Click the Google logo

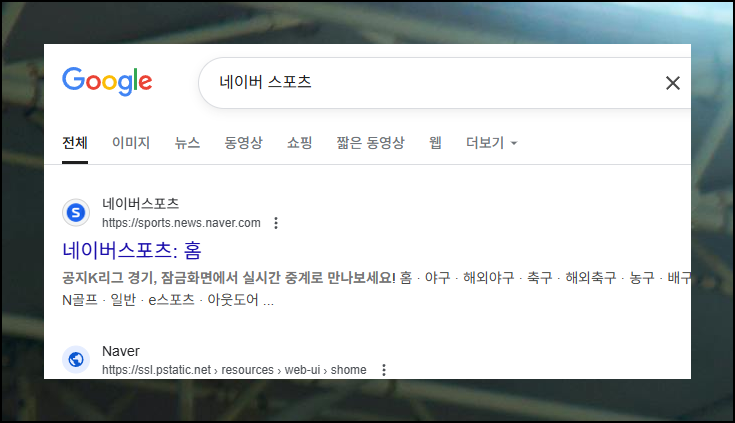click(x=107, y=82)
